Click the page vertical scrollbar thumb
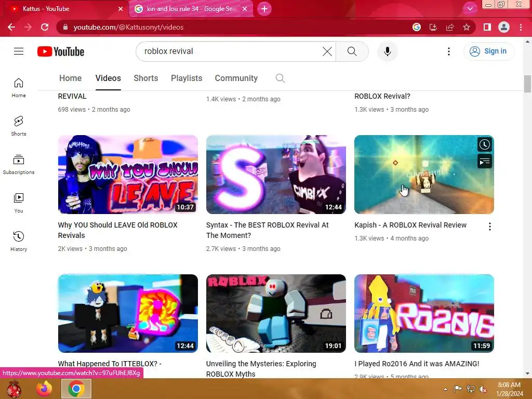This screenshot has height=399, width=532. click(x=527, y=84)
